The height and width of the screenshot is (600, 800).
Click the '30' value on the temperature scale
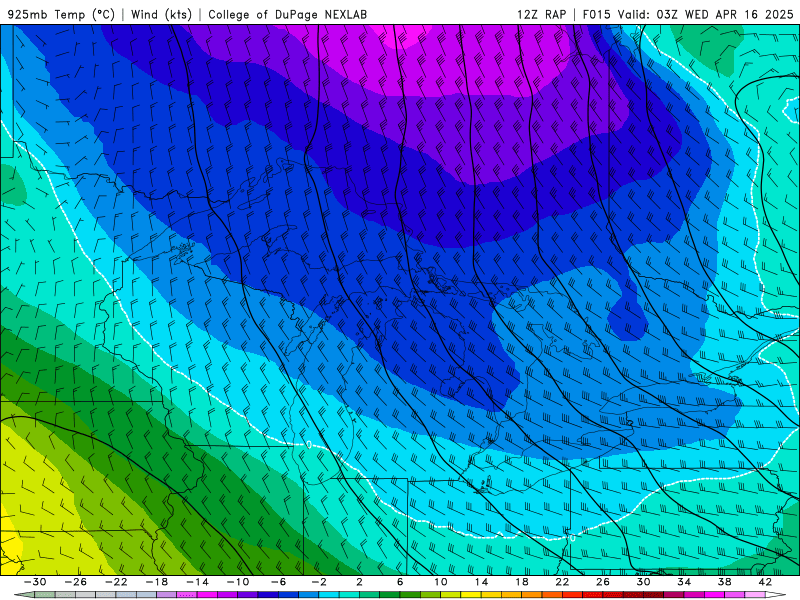[x=643, y=582]
